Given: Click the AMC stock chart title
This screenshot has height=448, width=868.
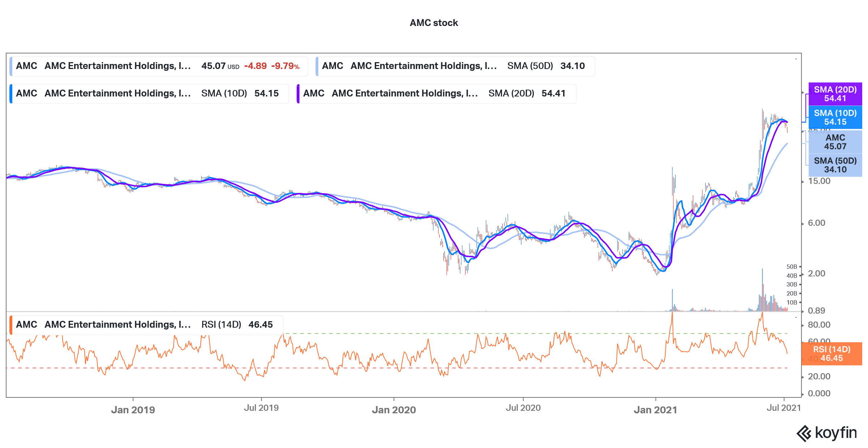Looking at the screenshot, I should 434,23.
